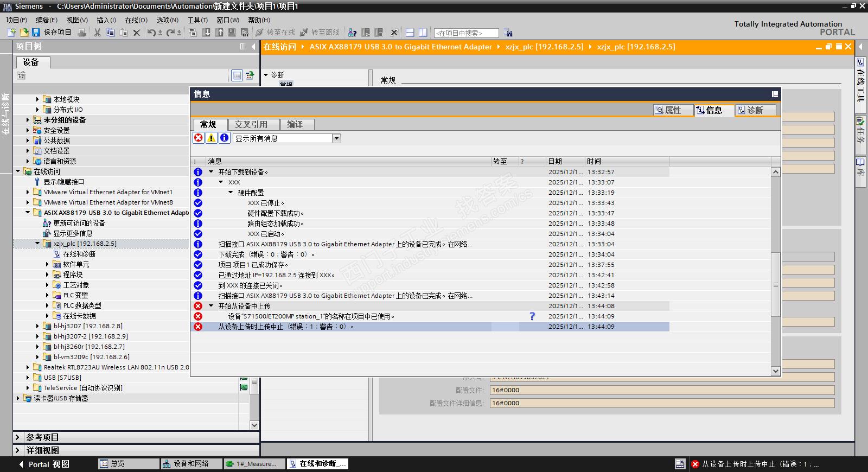868x472 pixels.
Task: Click the start simulation toolbar icon
Action: [232, 33]
